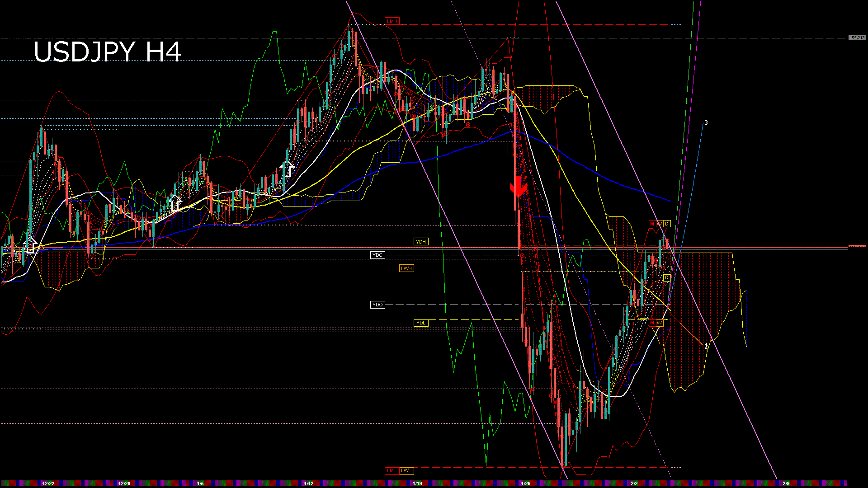This screenshot has width=868, height=488.
Task: Select the YDL yellow label
Action: [x=421, y=323]
